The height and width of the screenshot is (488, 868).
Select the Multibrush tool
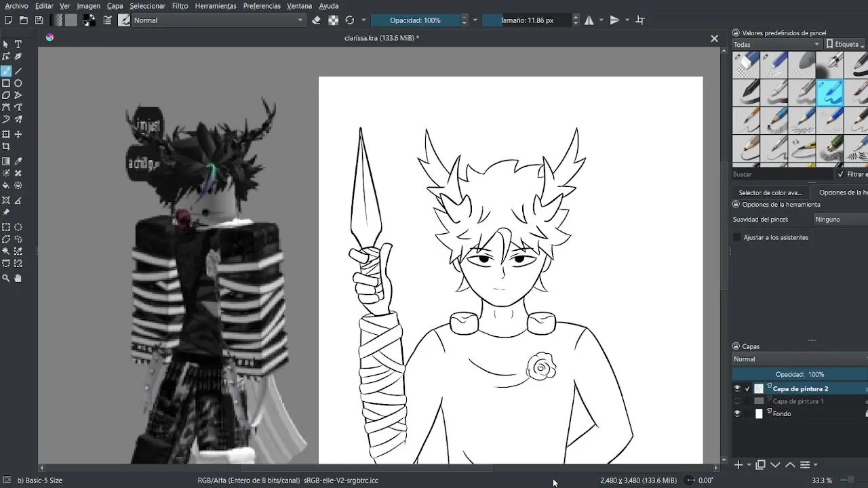(x=18, y=120)
